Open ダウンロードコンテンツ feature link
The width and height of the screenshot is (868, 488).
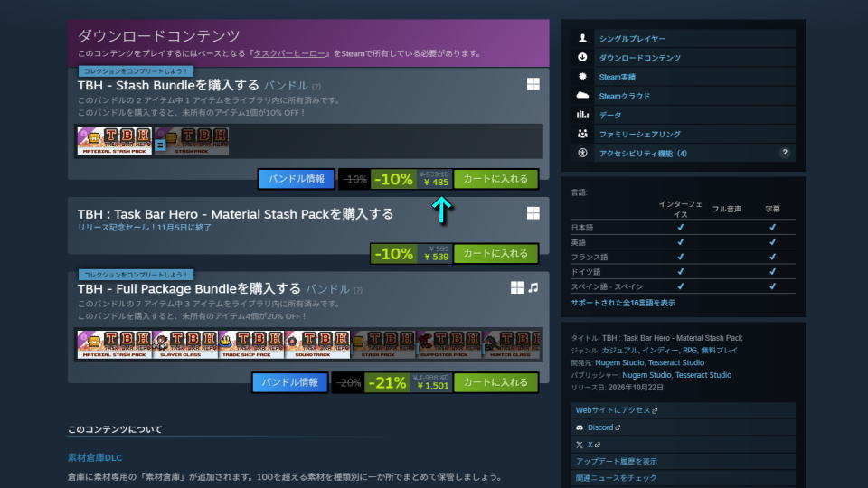[639, 58]
